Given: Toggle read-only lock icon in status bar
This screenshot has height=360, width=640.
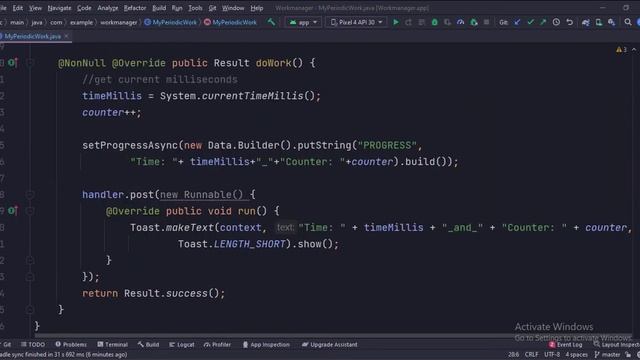Looking at the screenshot, I should [628, 355].
